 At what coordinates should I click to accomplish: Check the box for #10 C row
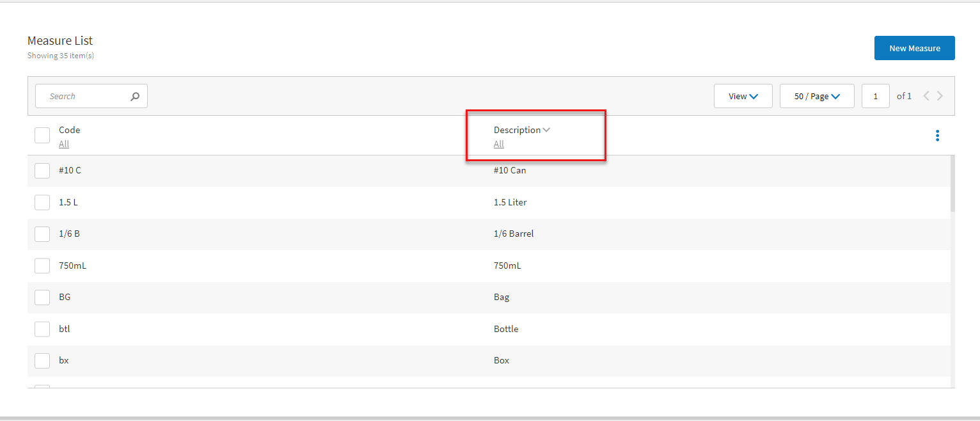point(42,171)
